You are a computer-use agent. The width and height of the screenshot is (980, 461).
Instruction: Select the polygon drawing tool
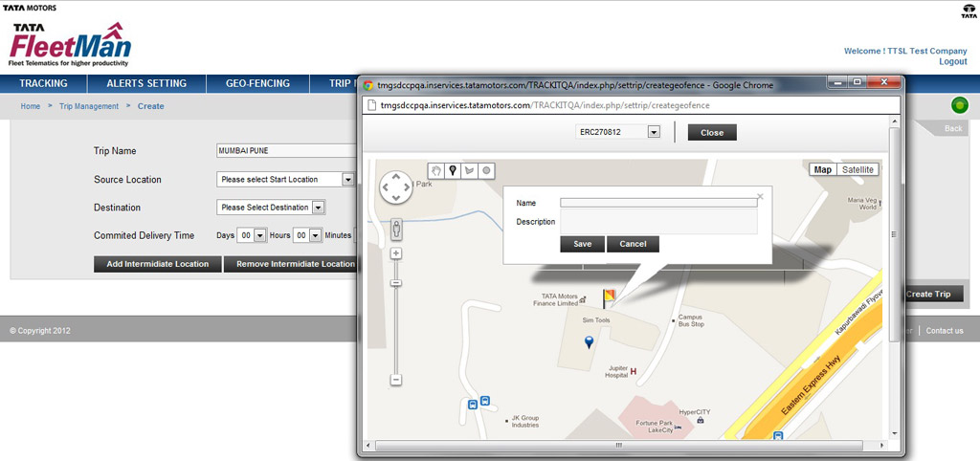[x=469, y=170]
